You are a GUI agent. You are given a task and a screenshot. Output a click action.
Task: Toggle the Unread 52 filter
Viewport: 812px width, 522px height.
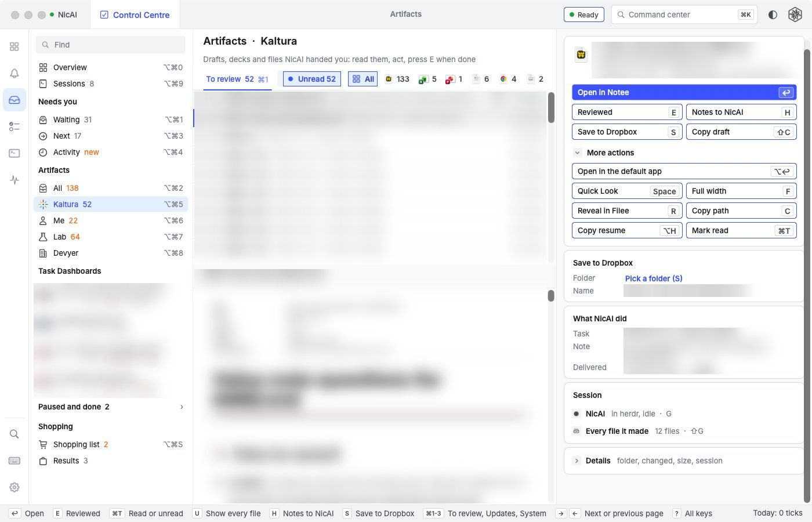[311, 79]
